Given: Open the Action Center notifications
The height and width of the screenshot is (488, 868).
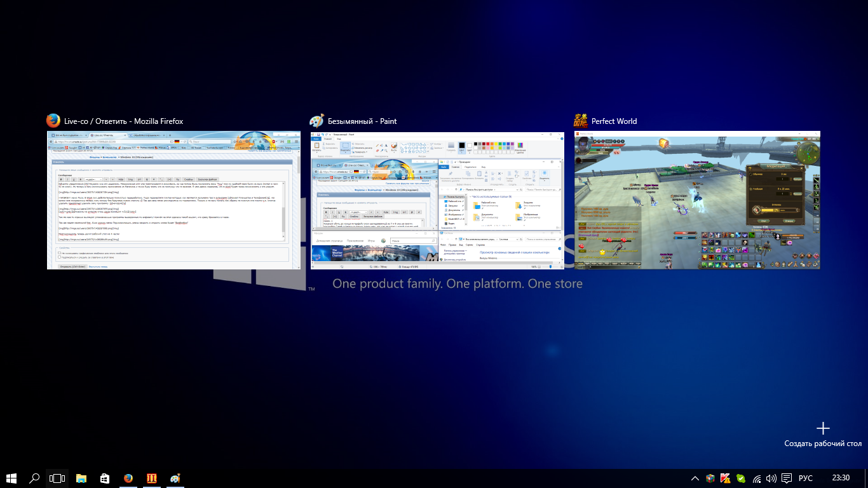Looking at the screenshot, I should coord(787,478).
